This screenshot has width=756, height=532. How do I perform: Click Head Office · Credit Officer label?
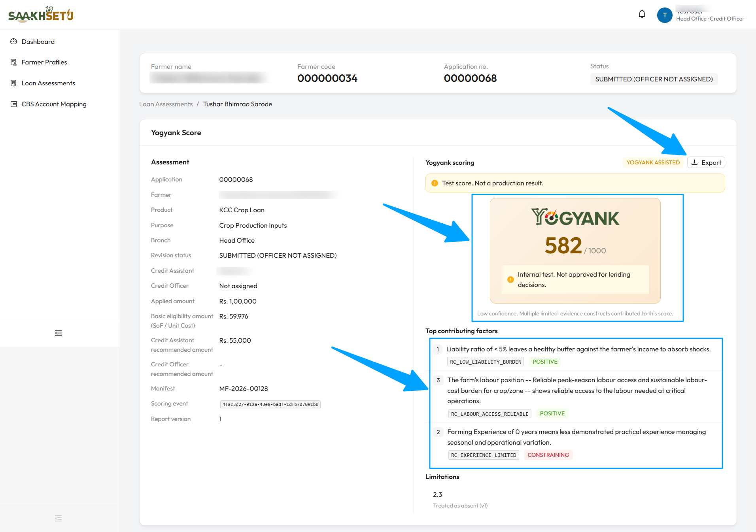710,19
